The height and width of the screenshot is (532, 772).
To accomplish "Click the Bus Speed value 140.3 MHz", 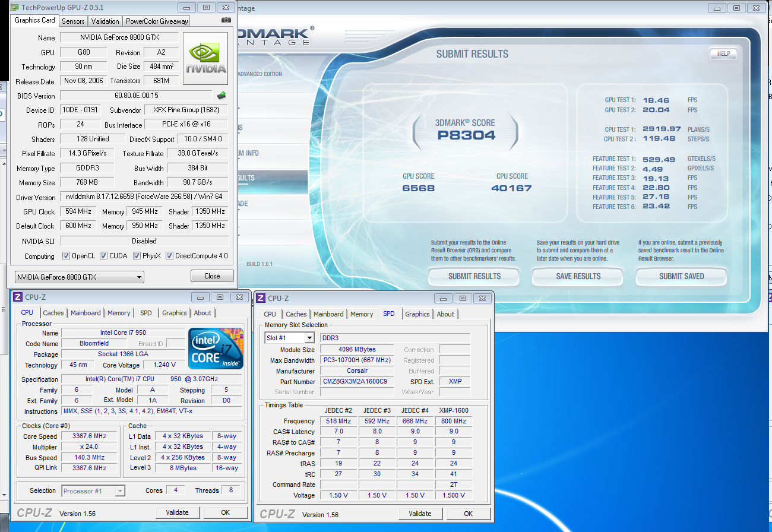I will coord(89,457).
